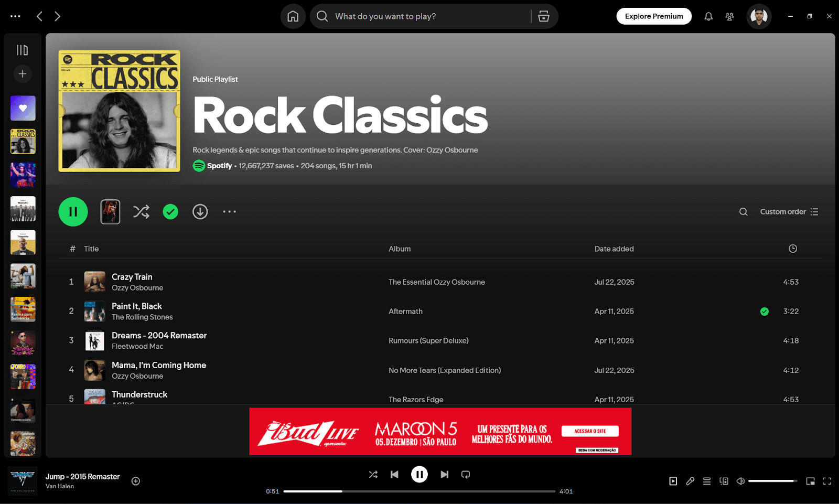839x504 pixels.
Task: Open No More Tears (Expanded Edition) album
Action: [x=445, y=370]
